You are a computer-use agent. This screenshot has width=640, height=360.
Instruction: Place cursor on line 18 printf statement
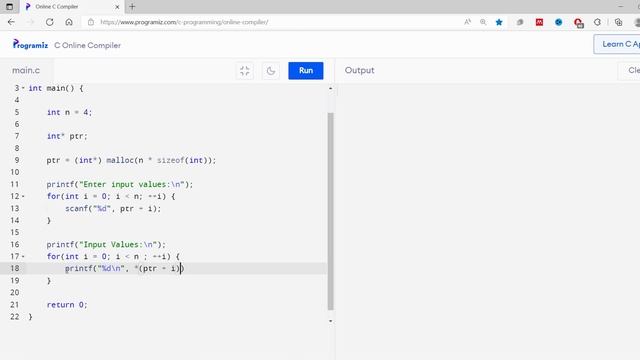[x=124, y=269]
